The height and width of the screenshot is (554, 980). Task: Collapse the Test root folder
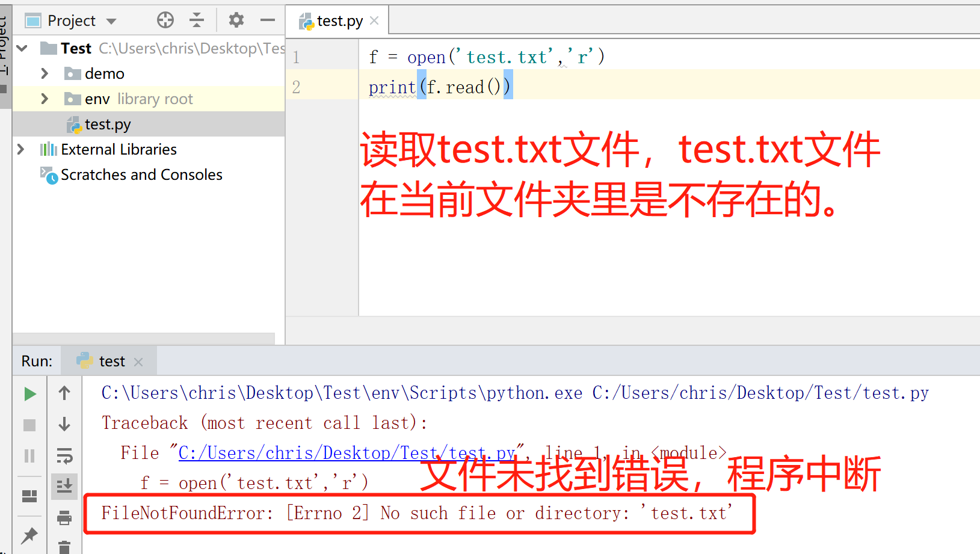click(22, 48)
